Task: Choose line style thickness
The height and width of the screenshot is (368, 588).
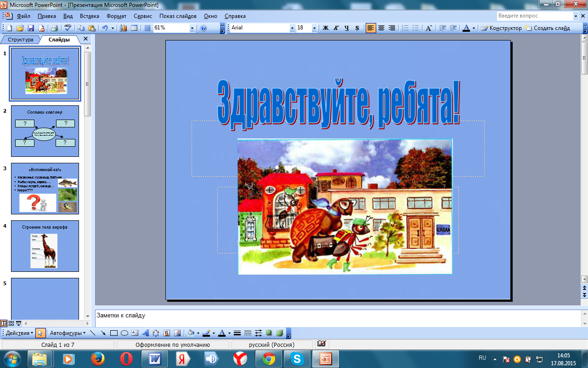Action: (x=237, y=333)
